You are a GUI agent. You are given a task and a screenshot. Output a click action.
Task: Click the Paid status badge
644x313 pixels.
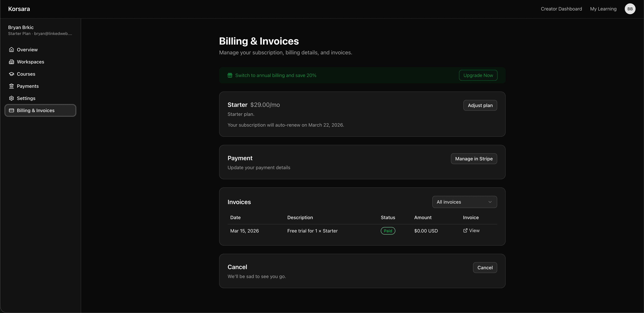388,231
